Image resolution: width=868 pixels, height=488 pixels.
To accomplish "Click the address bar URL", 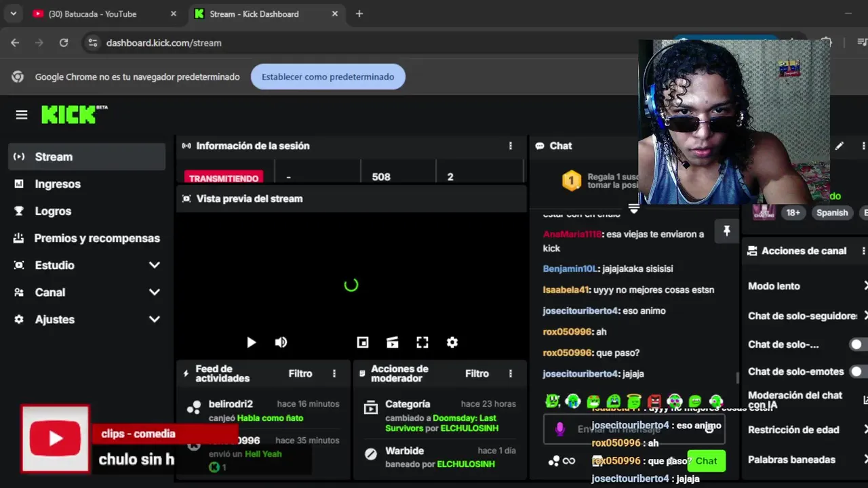I will 164,43.
